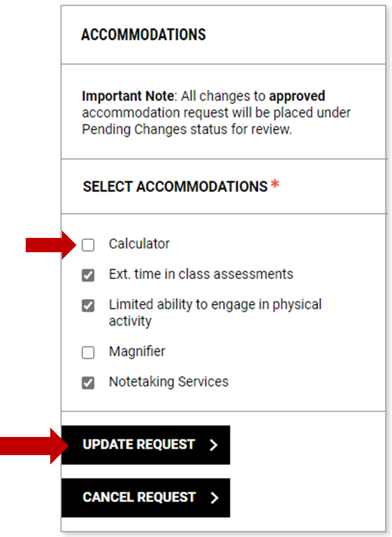Click the chevron arrow on CANCEL REQUEST
392x537 pixels.
coord(215,498)
